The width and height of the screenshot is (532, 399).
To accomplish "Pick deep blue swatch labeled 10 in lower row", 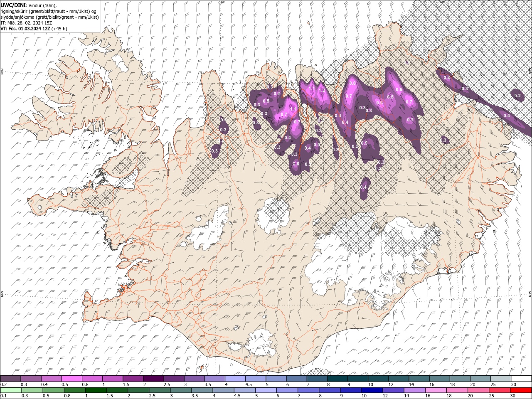I will click(372, 391).
